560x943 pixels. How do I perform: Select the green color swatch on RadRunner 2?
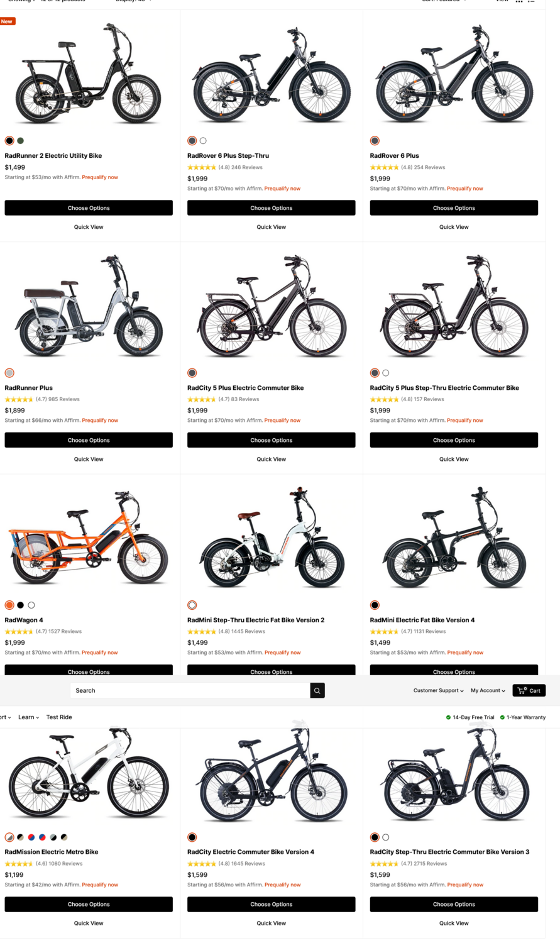pos(21,141)
